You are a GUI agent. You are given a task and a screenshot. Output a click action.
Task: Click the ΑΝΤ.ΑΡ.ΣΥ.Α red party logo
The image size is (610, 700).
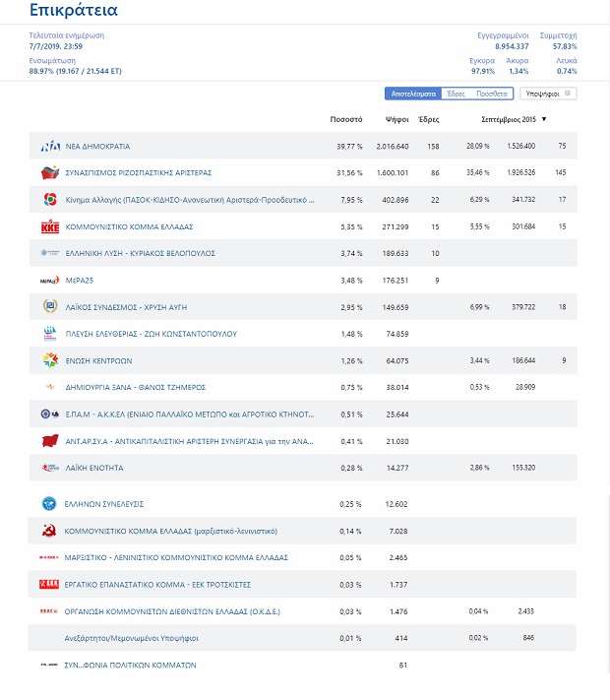pos(50,441)
